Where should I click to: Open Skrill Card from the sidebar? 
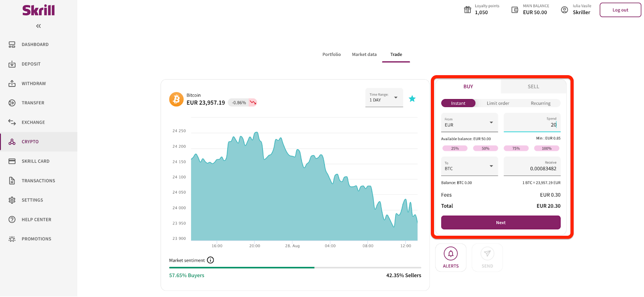[x=39, y=161]
